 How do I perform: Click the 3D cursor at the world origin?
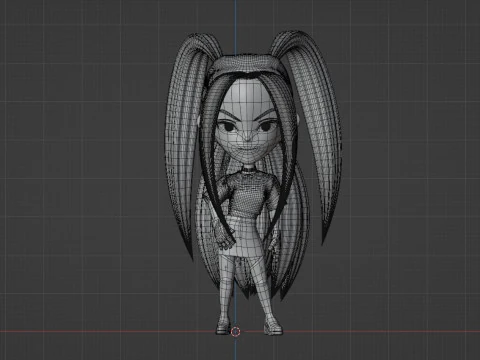(x=236, y=332)
